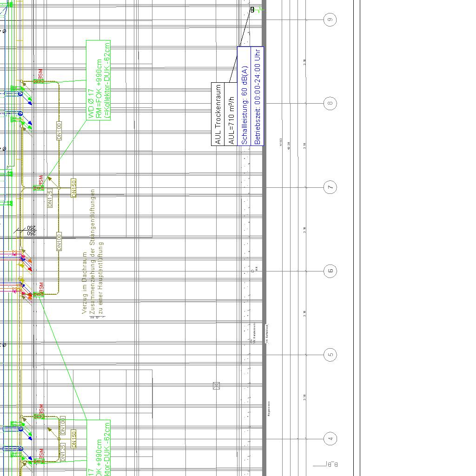This screenshot has width=476, height=476.
Task: Select the DN150 pipe label near axis 4
Action: coord(73,439)
